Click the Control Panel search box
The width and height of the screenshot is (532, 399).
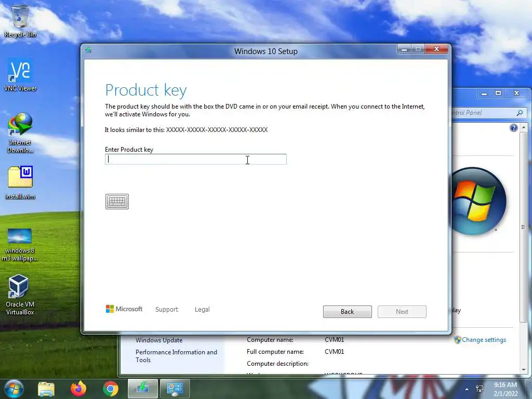click(x=488, y=113)
